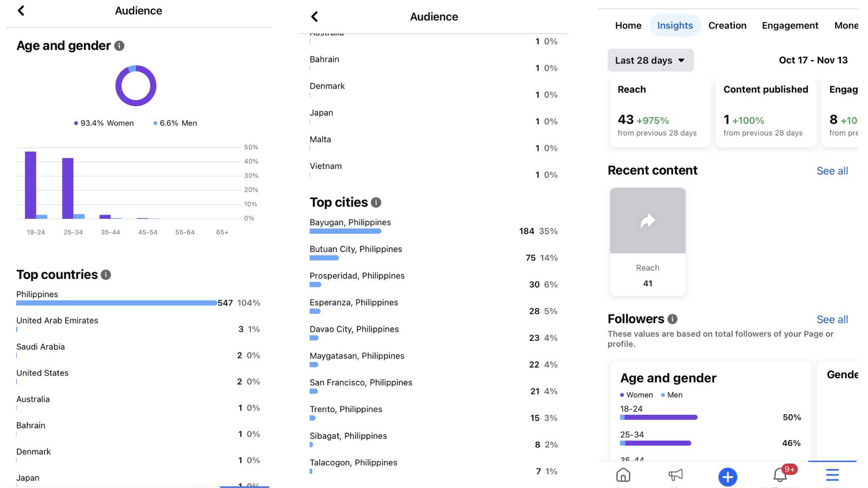Viewport: 868px width, 488px height.
Task: Click See all next to Followers
Action: coord(832,319)
